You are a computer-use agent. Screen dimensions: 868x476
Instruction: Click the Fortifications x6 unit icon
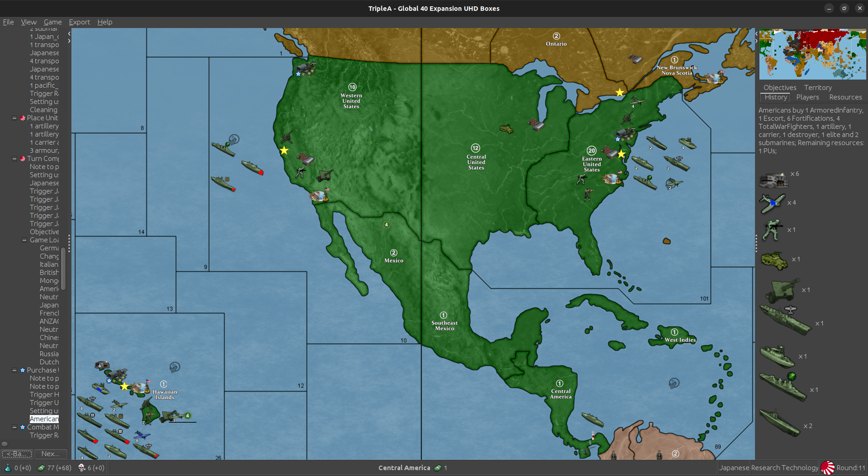pos(774,179)
